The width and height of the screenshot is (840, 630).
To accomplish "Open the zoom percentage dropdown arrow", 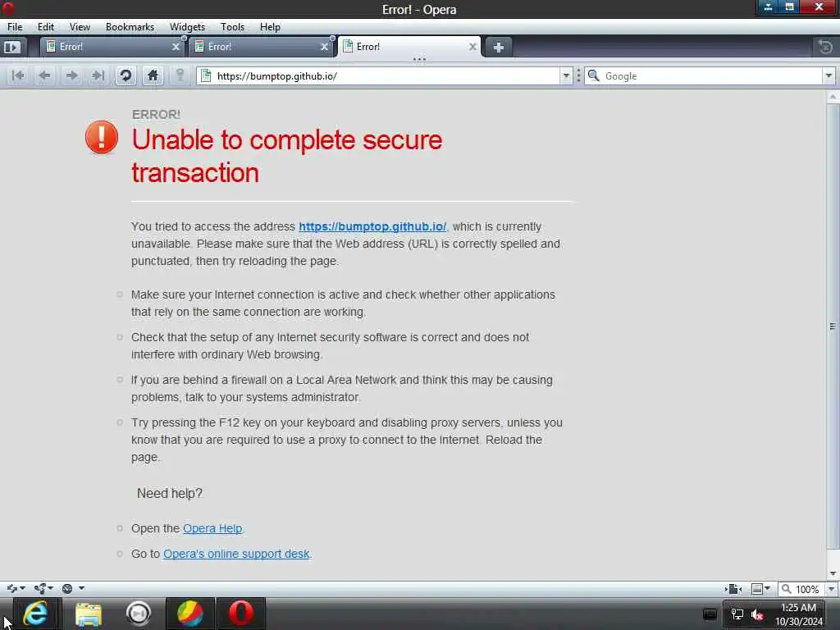I will (x=832, y=589).
